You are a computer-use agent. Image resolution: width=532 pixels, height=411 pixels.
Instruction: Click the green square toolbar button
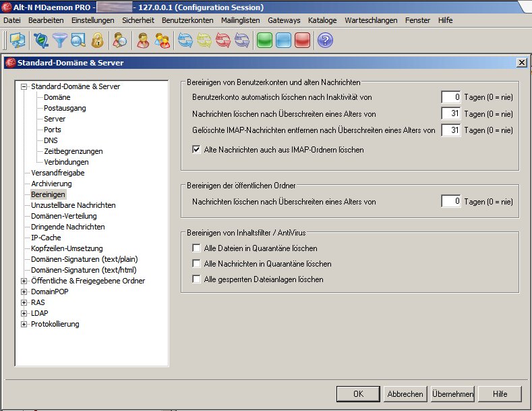pos(264,40)
